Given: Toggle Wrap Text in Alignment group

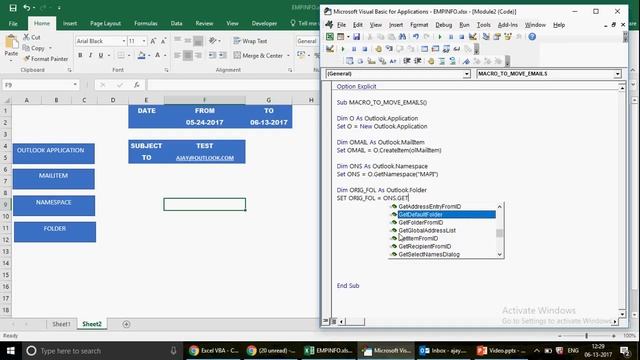Looking at the screenshot, I should [250, 41].
